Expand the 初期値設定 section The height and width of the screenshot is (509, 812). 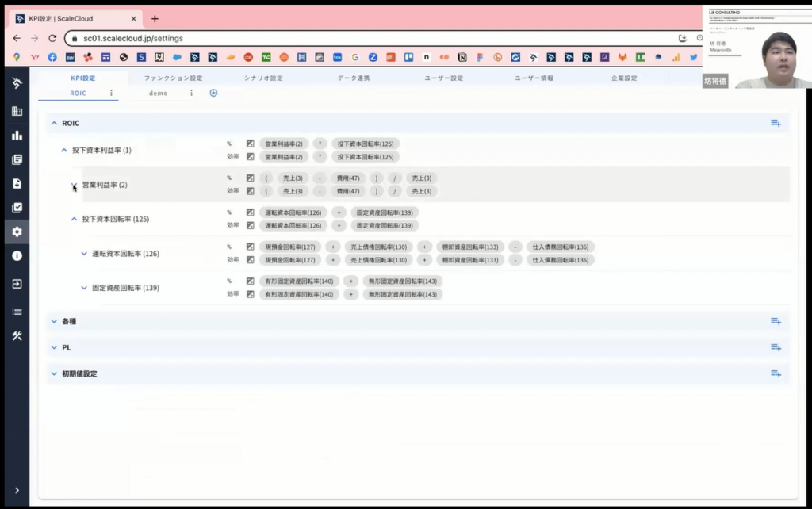54,373
